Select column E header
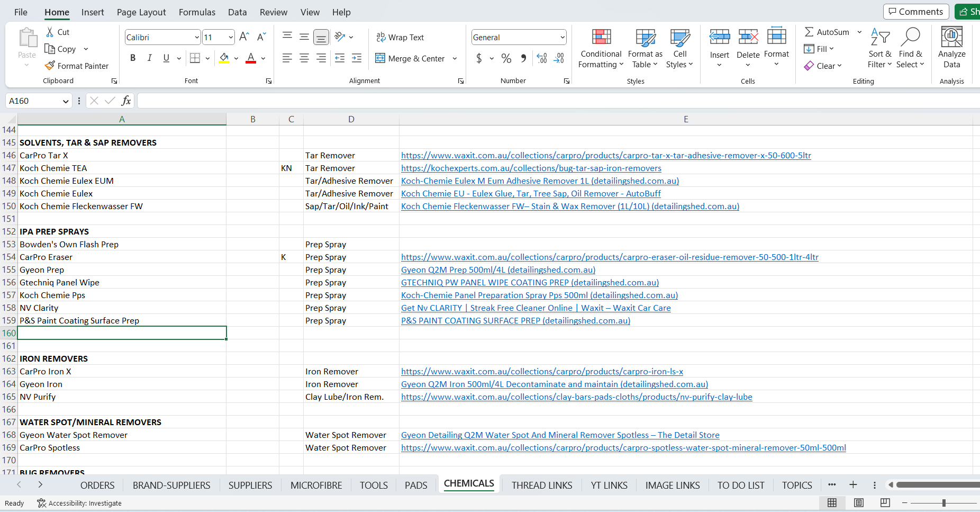This screenshot has width=980, height=512. tap(686, 119)
